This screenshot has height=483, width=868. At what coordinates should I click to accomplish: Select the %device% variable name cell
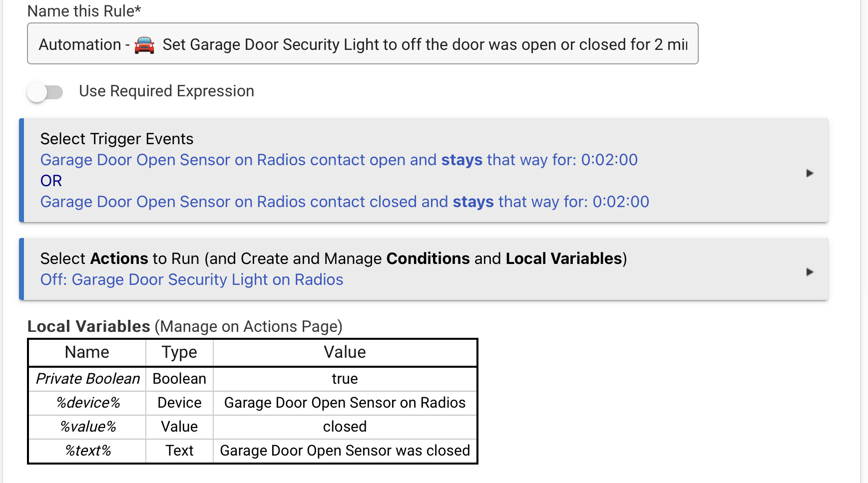(87, 403)
